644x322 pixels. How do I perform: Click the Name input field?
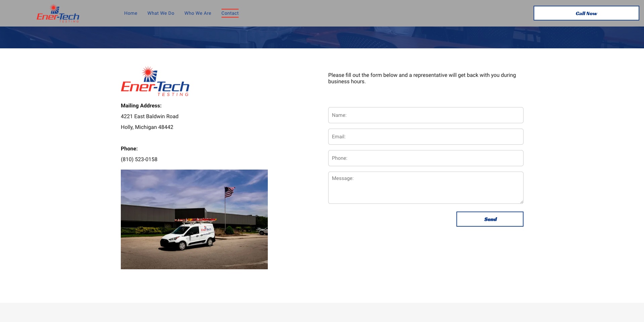click(426, 115)
